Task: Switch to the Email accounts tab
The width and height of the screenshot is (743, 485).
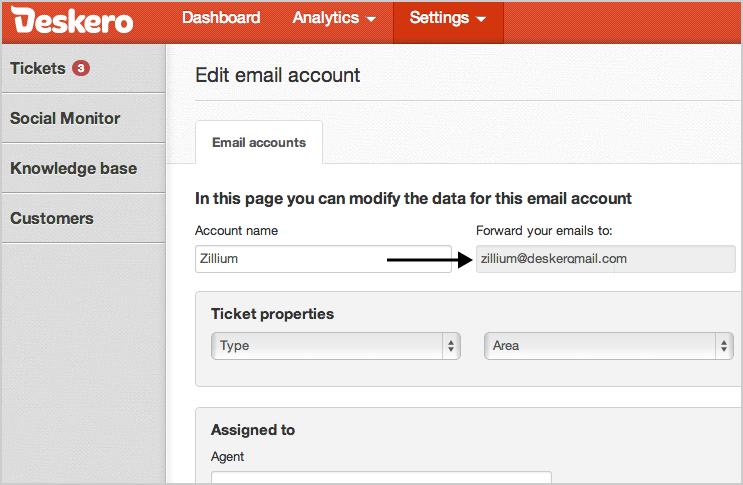Action: [259, 143]
